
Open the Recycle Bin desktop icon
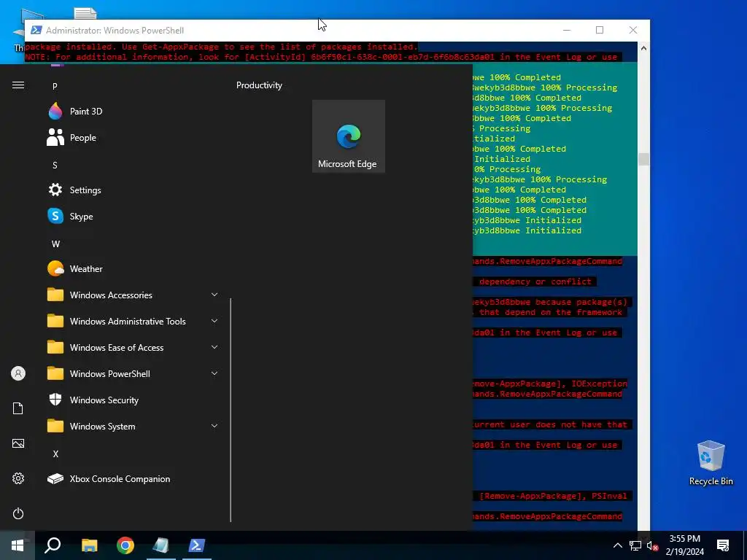click(711, 463)
